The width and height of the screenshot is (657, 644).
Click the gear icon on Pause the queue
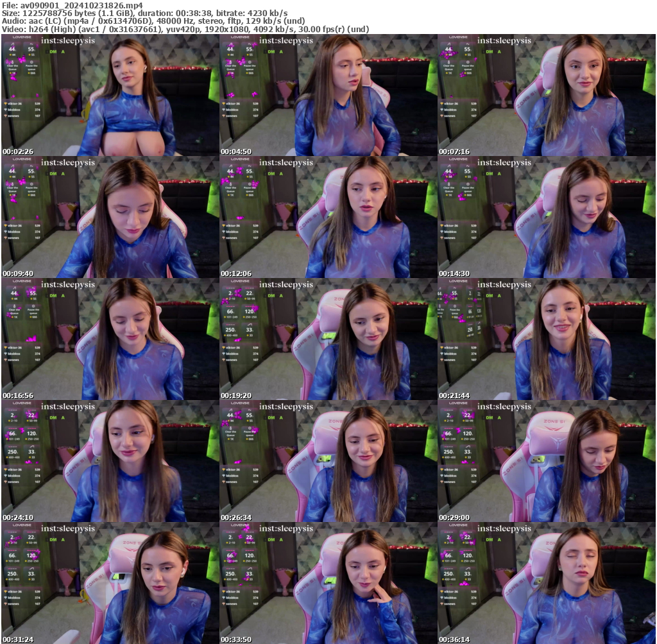point(31,61)
